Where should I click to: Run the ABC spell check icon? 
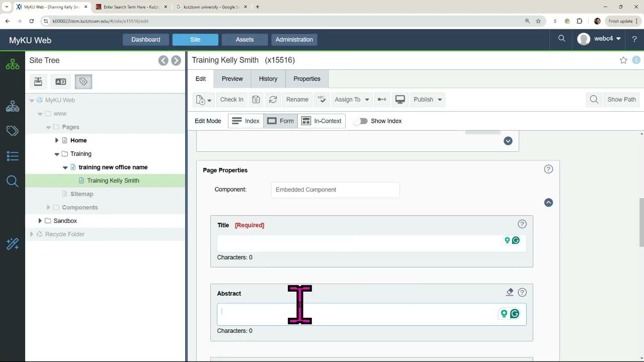pos(321,100)
